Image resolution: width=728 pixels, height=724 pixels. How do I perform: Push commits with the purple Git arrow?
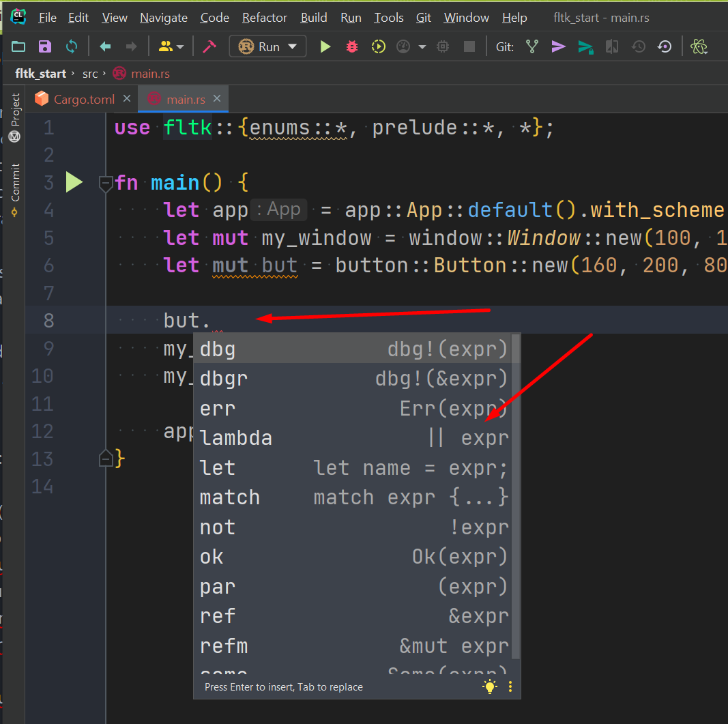click(x=558, y=46)
